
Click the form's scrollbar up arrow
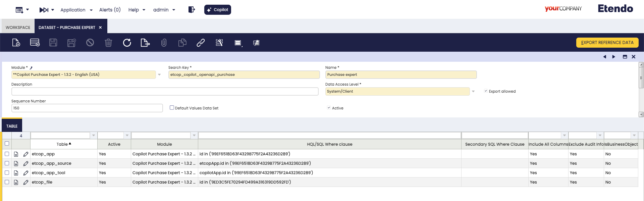pos(641,64)
